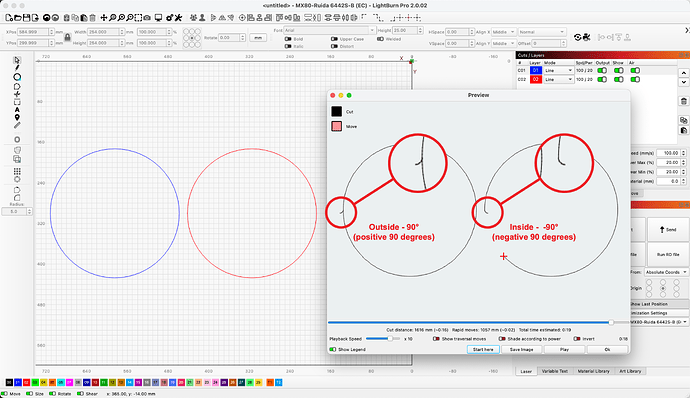Toggle Output for layer C01

(x=602, y=70)
